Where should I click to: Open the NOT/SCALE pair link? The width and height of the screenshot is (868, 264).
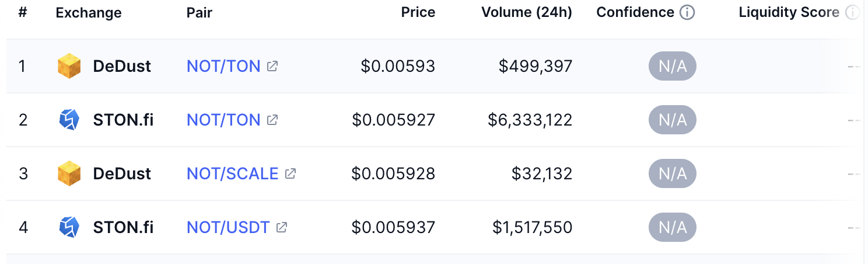[x=233, y=173]
